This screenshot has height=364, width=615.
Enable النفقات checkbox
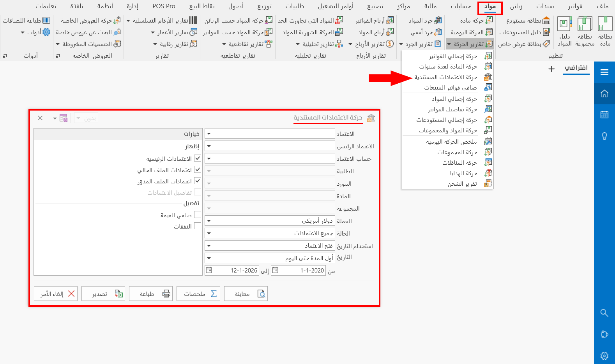tap(198, 226)
